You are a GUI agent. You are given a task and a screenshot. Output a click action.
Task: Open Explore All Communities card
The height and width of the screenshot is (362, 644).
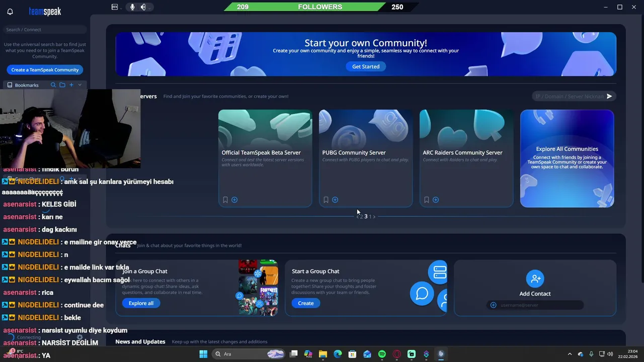567,158
